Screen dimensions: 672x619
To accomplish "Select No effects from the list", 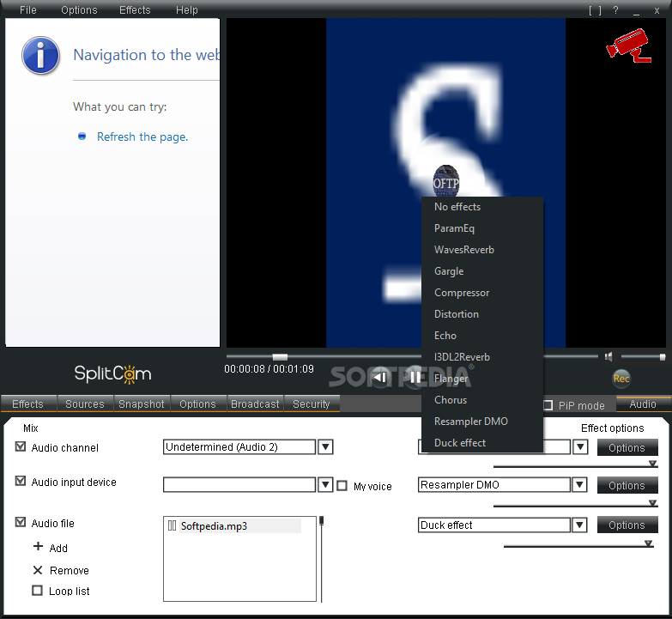I will click(x=482, y=207).
